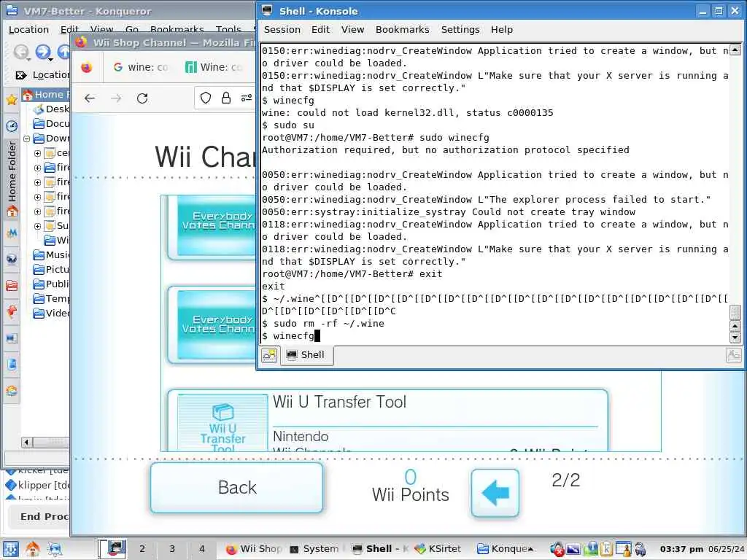Image resolution: width=747 pixels, height=560 pixels.
Task: Open the red Root Folder sidebar tab
Action: pos(12,285)
